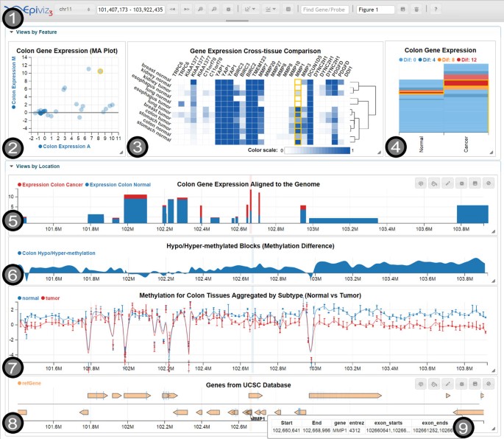Open toolbar settings gear icon
This screenshot has height=439, width=504.
coord(228,10)
